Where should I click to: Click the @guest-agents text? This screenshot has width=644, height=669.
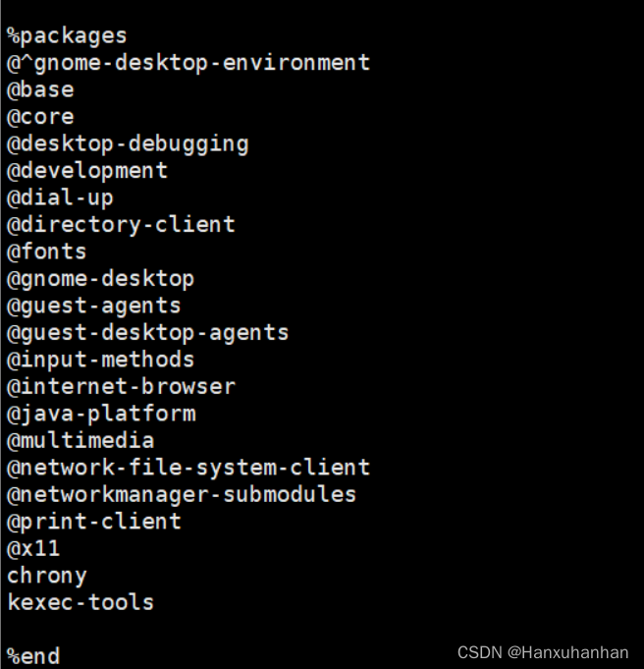94,306
